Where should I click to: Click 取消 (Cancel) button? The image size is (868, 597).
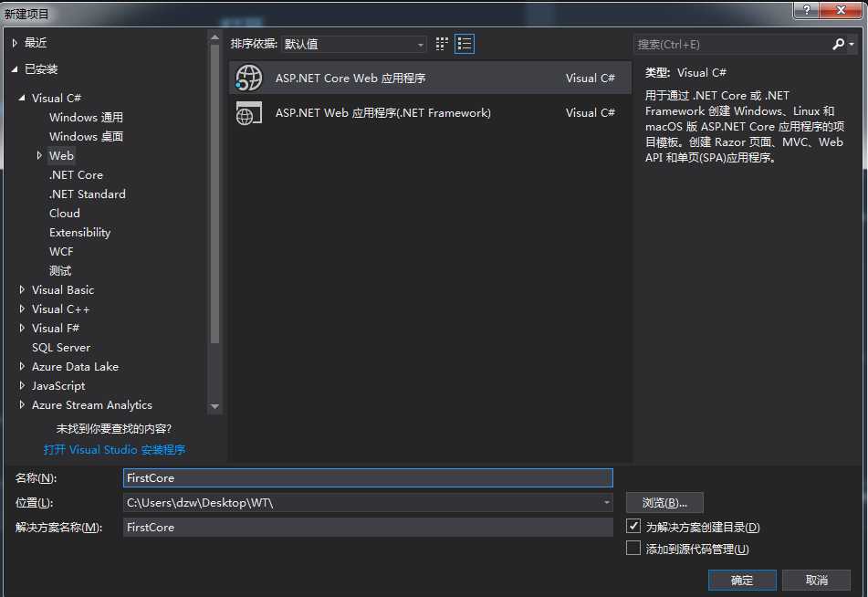pos(817,580)
